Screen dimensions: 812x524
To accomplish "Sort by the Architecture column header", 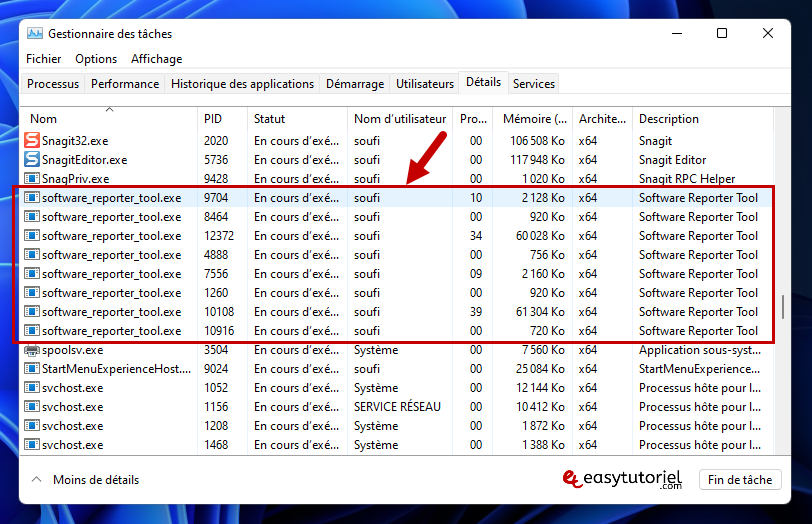I will click(602, 119).
